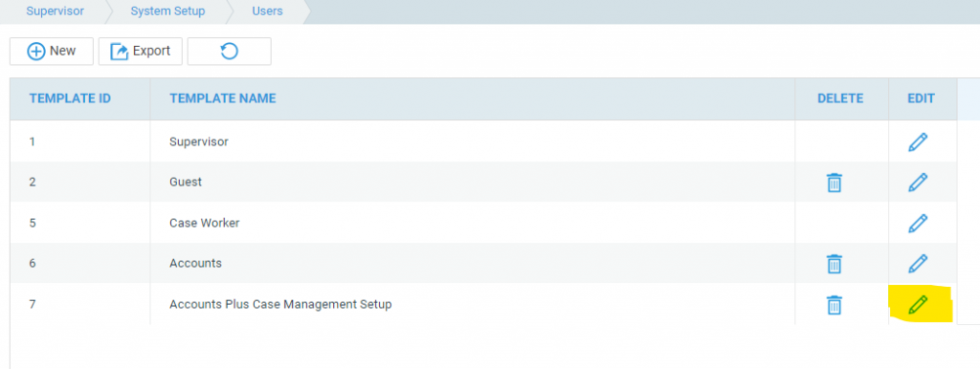Open edit for the Accounts template
The width and height of the screenshot is (980, 369).
(918, 264)
